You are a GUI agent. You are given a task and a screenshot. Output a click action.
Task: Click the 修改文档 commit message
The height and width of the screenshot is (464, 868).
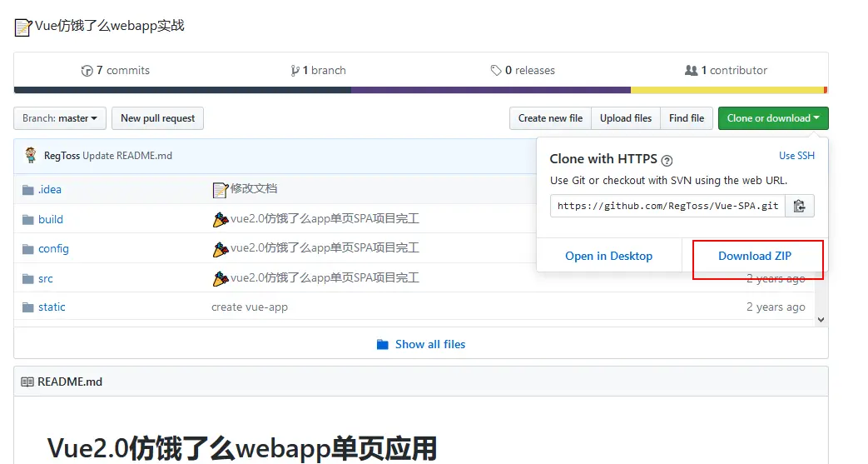(254, 188)
